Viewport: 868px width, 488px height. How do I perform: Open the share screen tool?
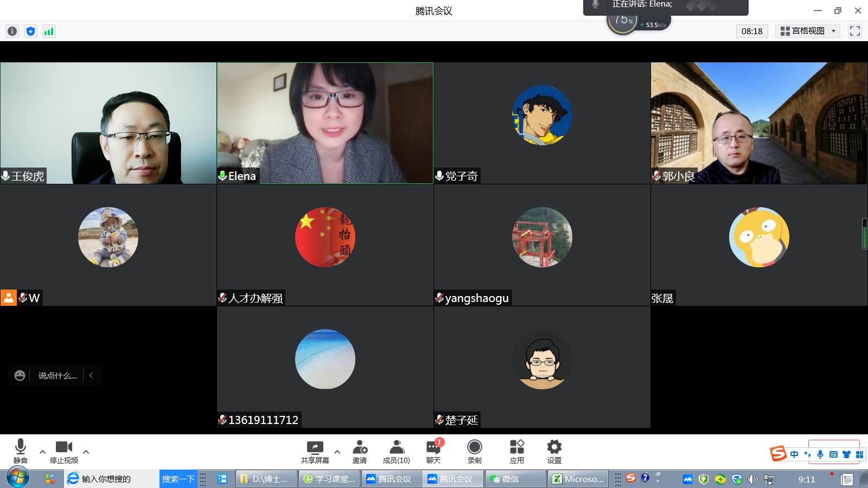315,451
